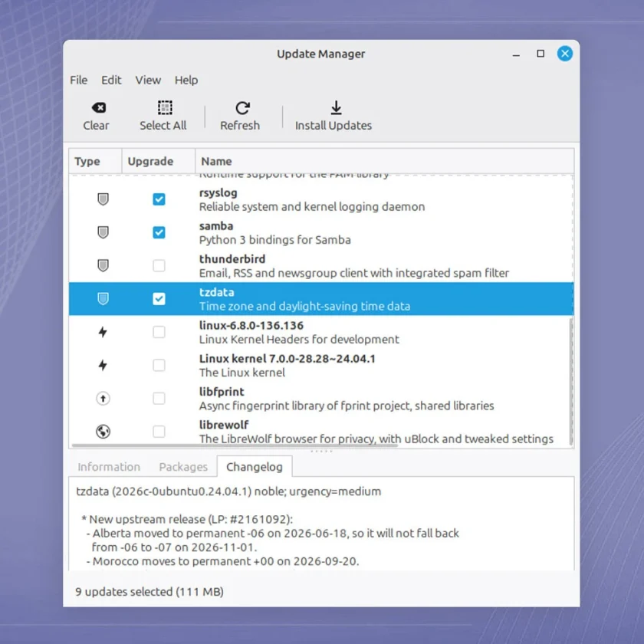
Task: Open the View menu
Action: [x=148, y=80]
